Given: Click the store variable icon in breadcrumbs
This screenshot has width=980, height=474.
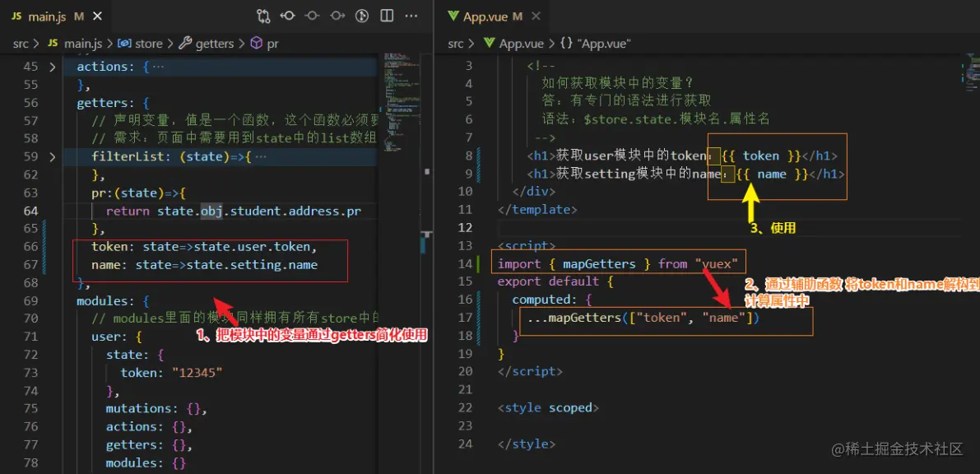Looking at the screenshot, I should 124,44.
